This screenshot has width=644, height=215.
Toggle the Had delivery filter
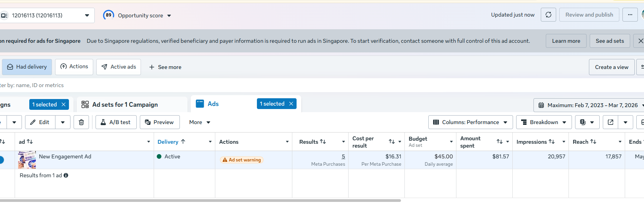[x=27, y=67]
